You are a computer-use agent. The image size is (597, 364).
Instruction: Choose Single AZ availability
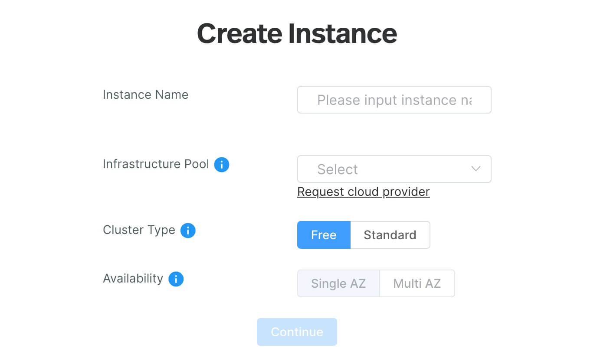338,283
